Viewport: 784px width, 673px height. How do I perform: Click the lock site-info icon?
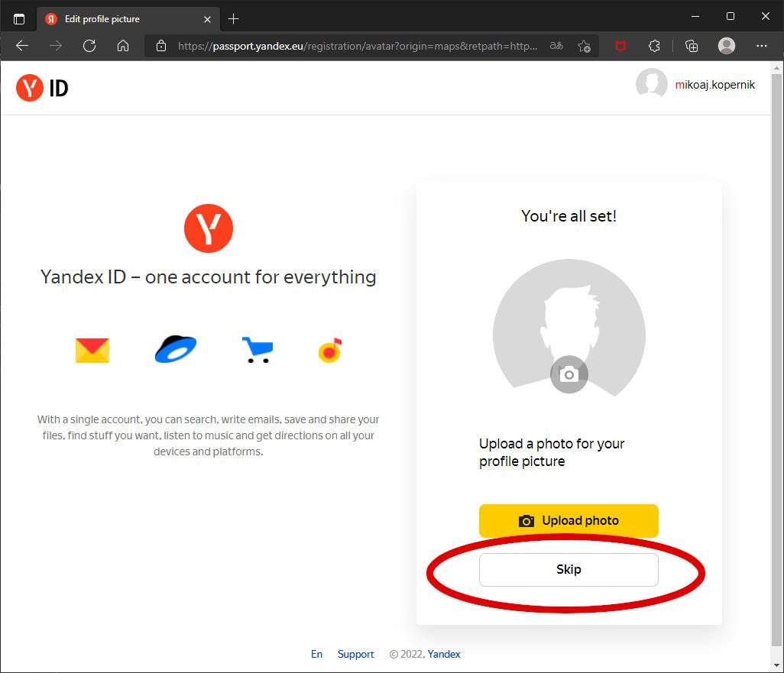pyautogui.click(x=161, y=46)
